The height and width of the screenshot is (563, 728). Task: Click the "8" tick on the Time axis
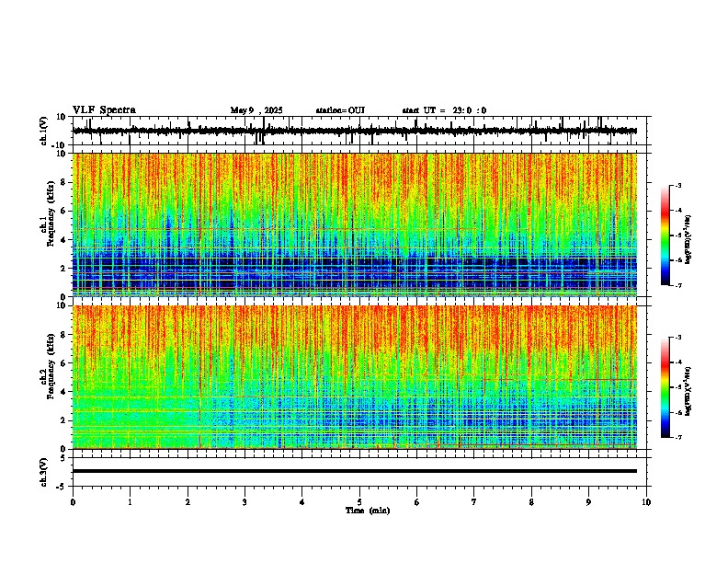click(x=531, y=502)
